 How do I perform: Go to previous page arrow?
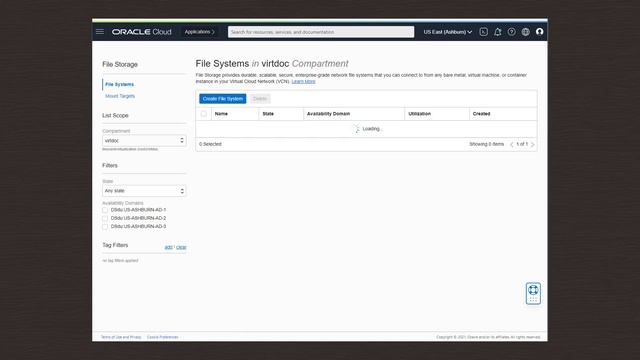512,144
